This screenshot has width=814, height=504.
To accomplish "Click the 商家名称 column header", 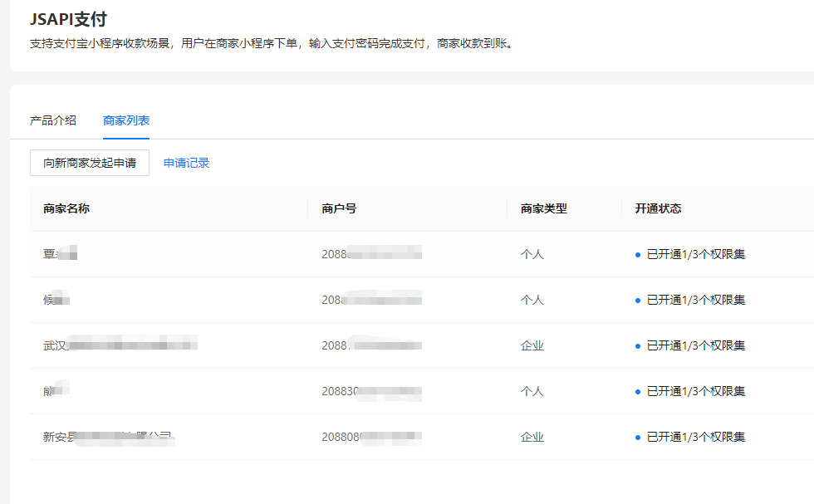I will pyautogui.click(x=66, y=208).
